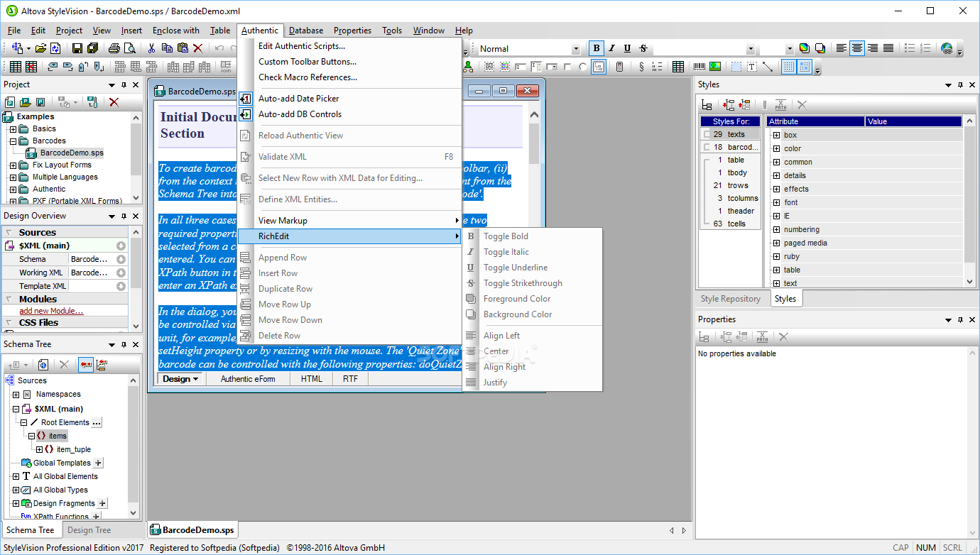Click the Insert Image toolbar icon
The width and height of the screenshot is (980, 555).
point(715,67)
